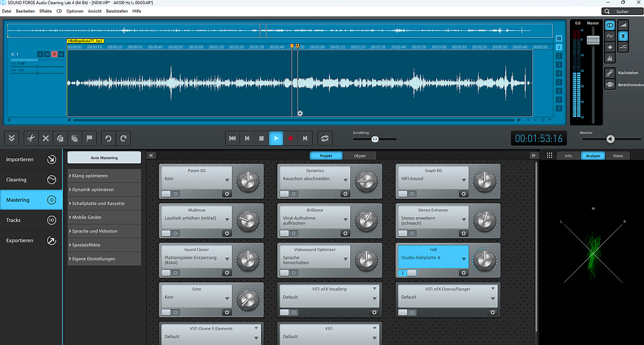
Task: Click the Master volume fader
Action: tap(593, 40)
